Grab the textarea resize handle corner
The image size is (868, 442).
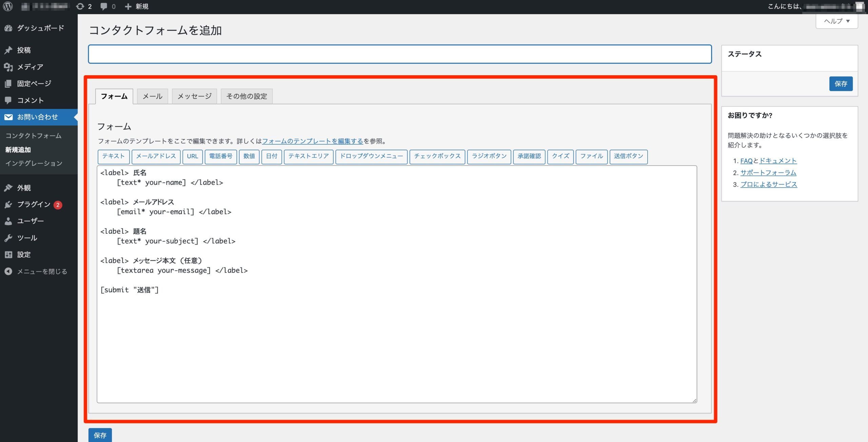[x=694, y=401]
